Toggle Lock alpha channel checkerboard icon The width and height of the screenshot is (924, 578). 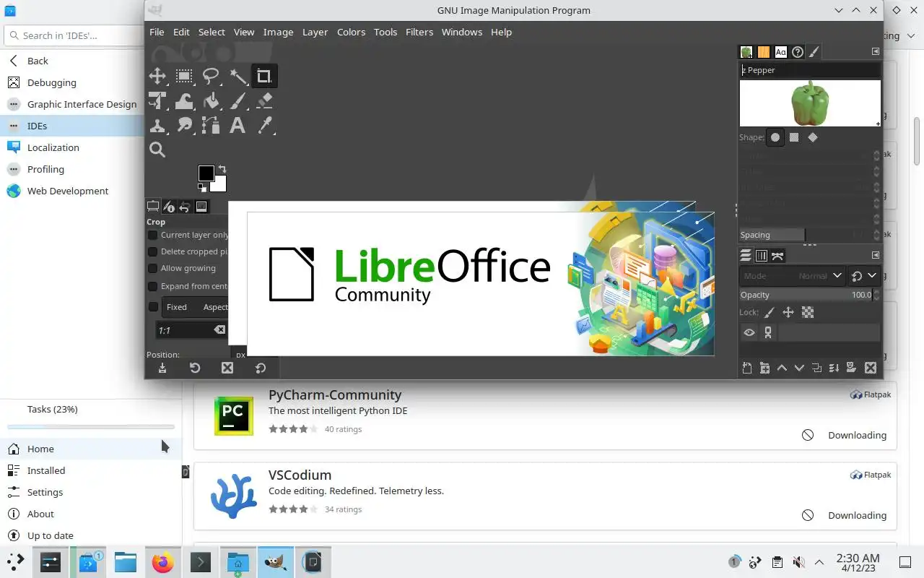(x=808, y=313)
